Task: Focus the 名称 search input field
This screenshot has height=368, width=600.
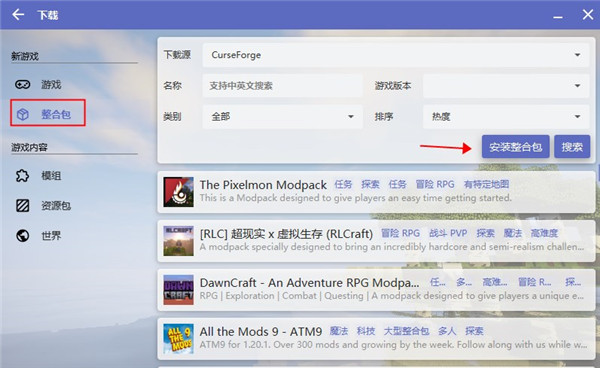Action: coord(282,86)
